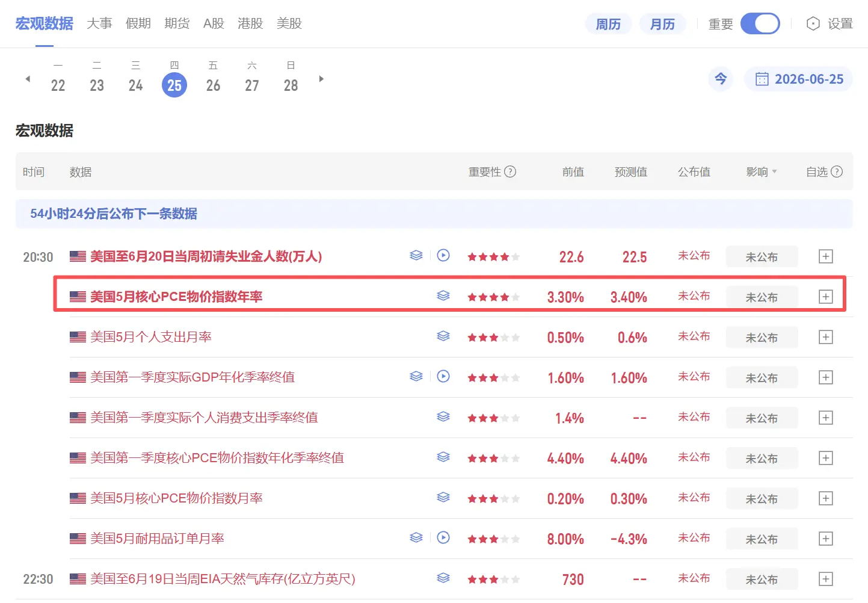Open layers icon for 实际GDP年化季率终值 row

pyautogui.click(x=416, y=376)
